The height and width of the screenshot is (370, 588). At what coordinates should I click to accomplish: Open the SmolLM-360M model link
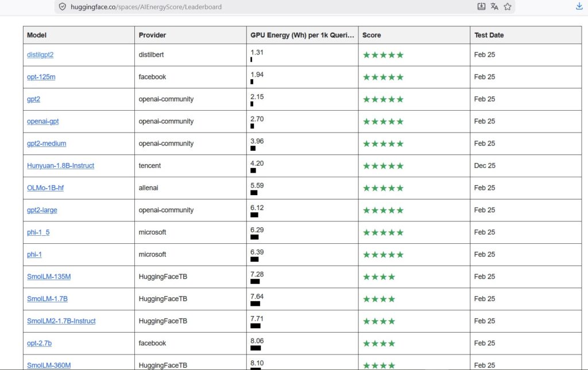[49, 365]
